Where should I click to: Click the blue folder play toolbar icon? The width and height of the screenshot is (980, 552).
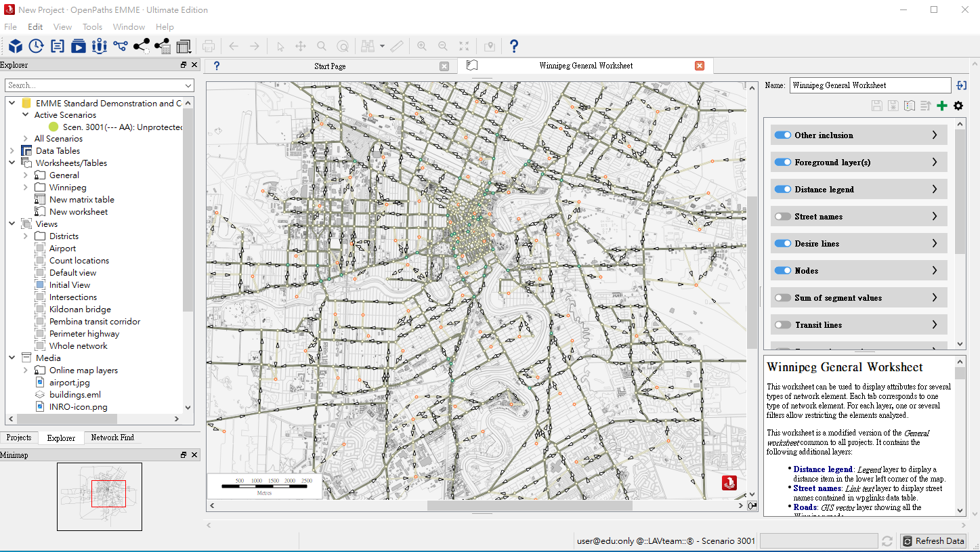tap(79, 46)
